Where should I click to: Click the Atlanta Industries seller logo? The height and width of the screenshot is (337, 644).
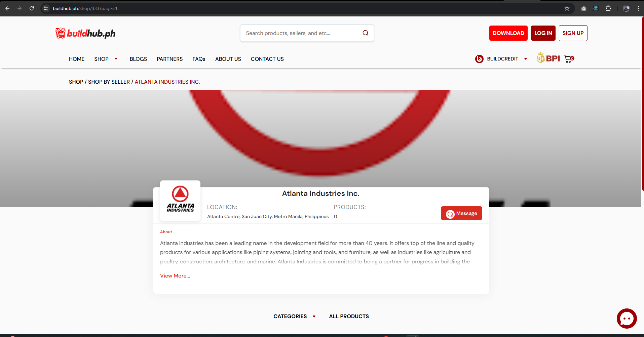click(x=180, y=201)
